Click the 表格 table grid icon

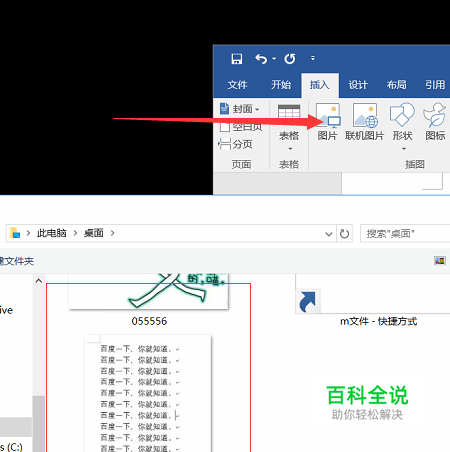point(289,112)
